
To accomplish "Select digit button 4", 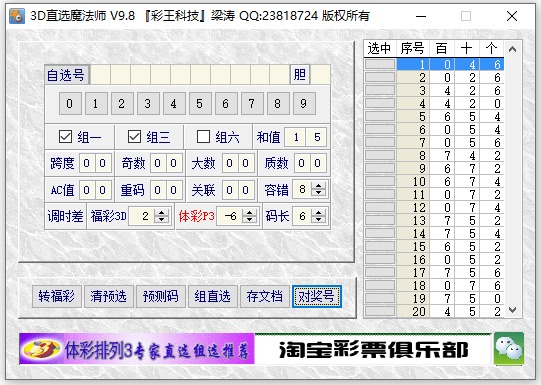I will (x=174, y=103).
